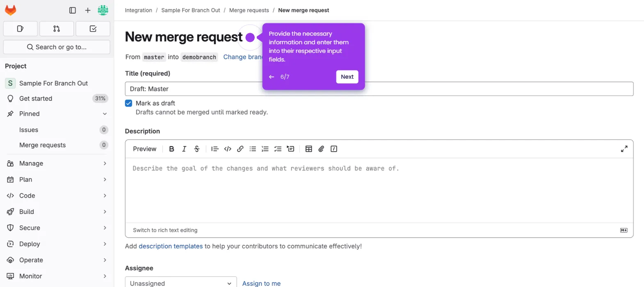Insert inline code formatting
The width and height of the screenshot is (644, 287).
228,149
